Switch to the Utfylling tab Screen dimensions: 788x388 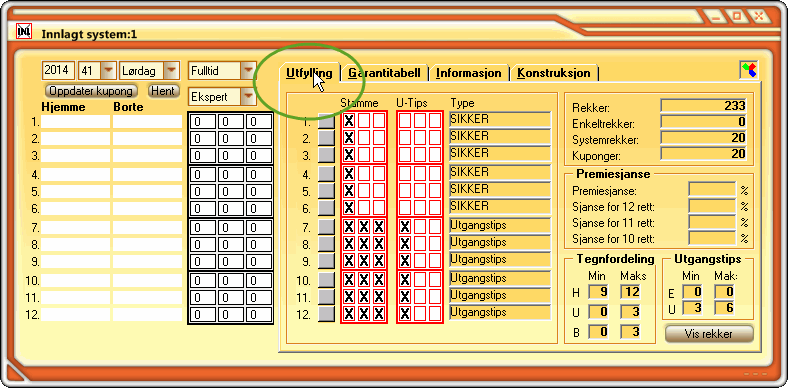point(310,73)
